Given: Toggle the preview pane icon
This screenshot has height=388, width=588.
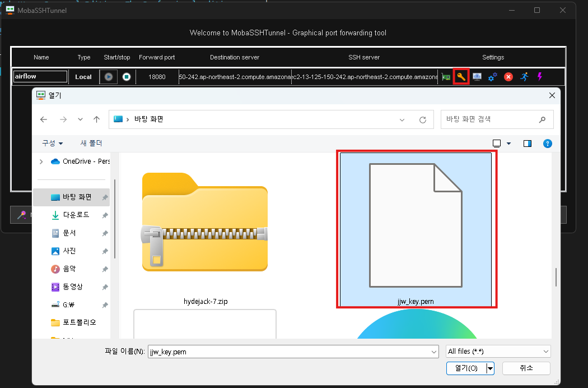Looking at the screenshot, I should (528, 144).
